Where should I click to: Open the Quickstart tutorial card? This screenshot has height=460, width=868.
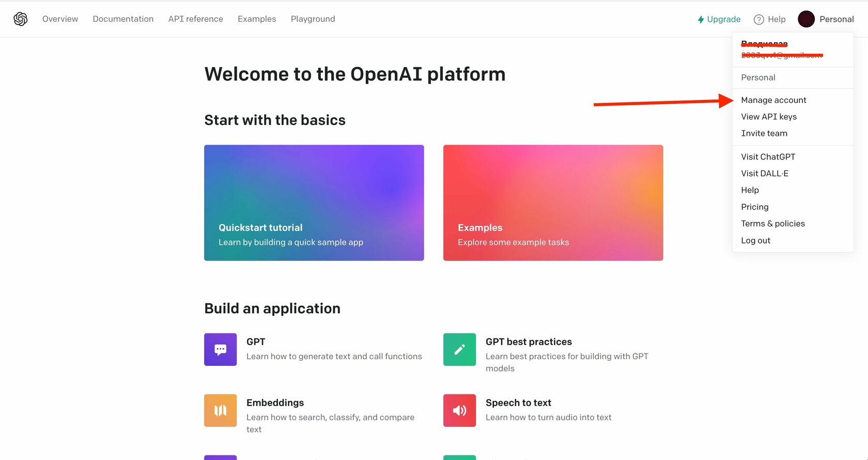(x=314, y=203)
